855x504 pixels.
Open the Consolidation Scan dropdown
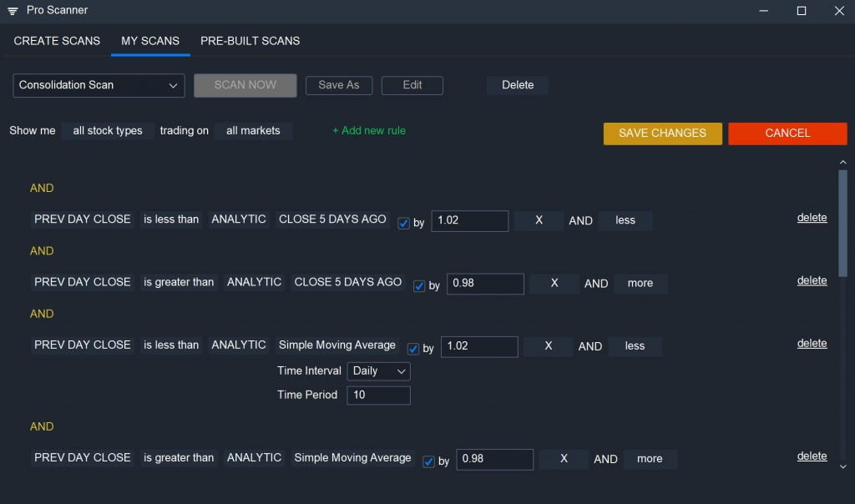point(98,85)
